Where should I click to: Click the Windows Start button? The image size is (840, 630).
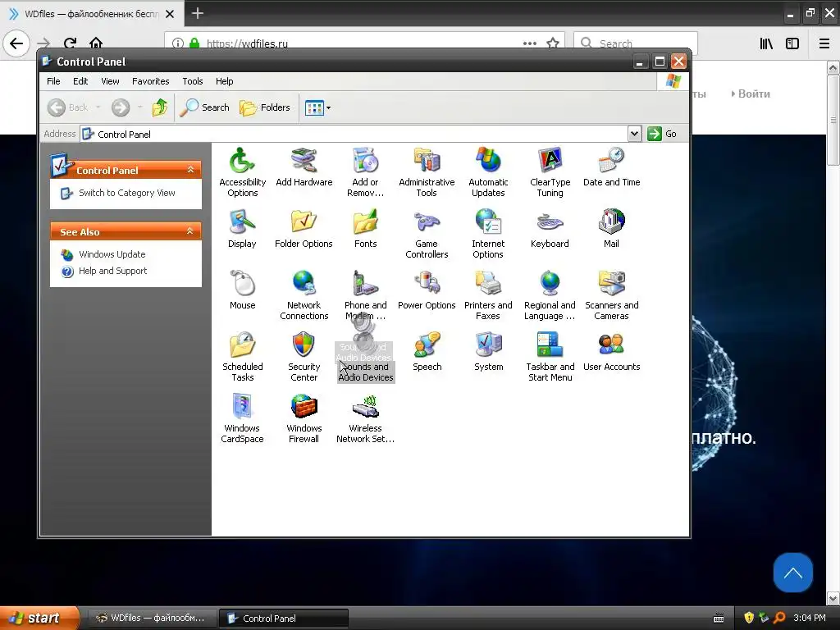click(39, 618)
